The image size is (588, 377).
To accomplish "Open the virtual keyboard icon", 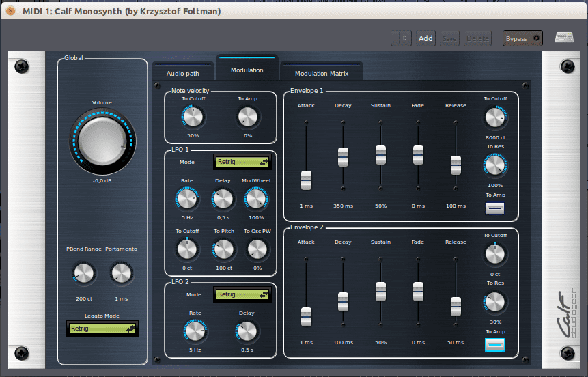I will (x=564, y=38).
